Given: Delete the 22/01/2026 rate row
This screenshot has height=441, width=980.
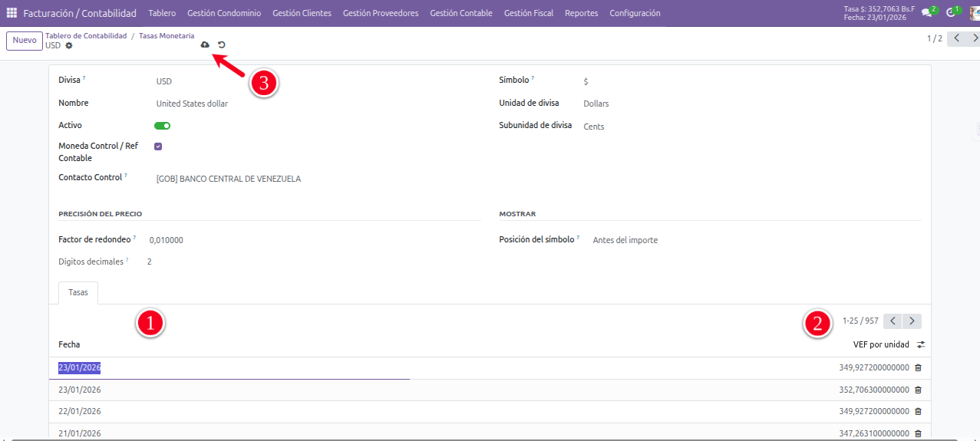Looking at the screenshot, I should (918, 412).
